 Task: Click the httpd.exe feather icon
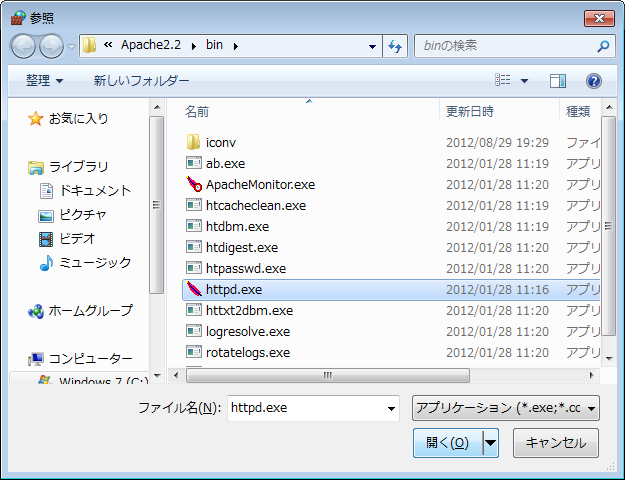pos(194,289)
